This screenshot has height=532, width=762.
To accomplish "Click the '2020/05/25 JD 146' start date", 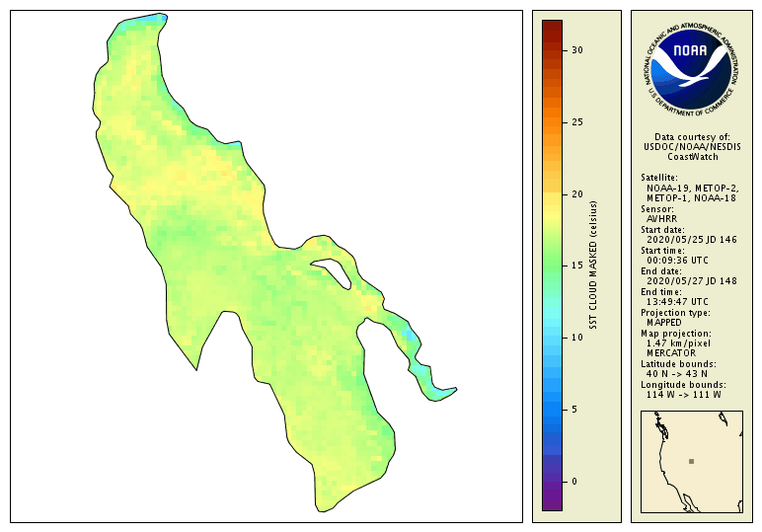I will click(692, 240).
